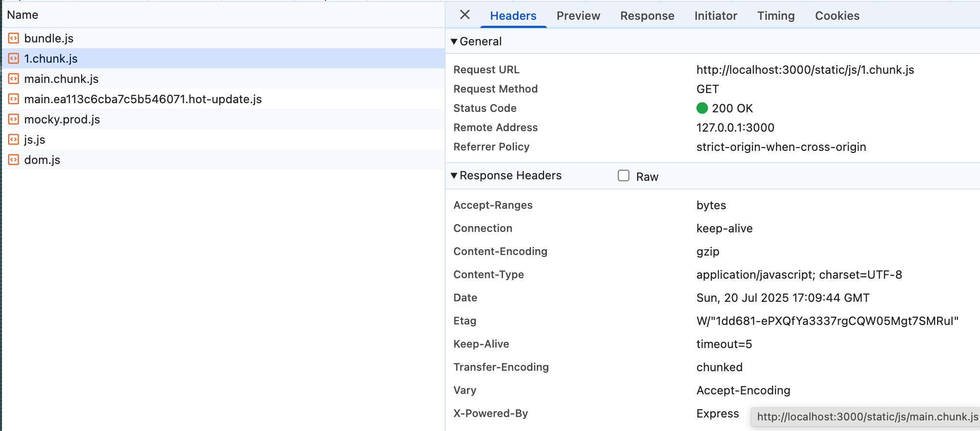
Task: Open the Initiator tab
Action: (715, 16)
